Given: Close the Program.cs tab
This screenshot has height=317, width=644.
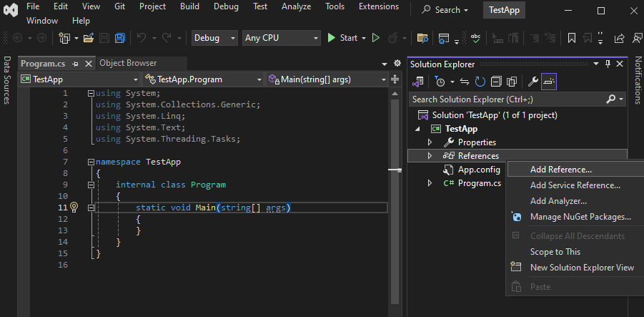Looking at the screenshot, I should pos(89,64).
